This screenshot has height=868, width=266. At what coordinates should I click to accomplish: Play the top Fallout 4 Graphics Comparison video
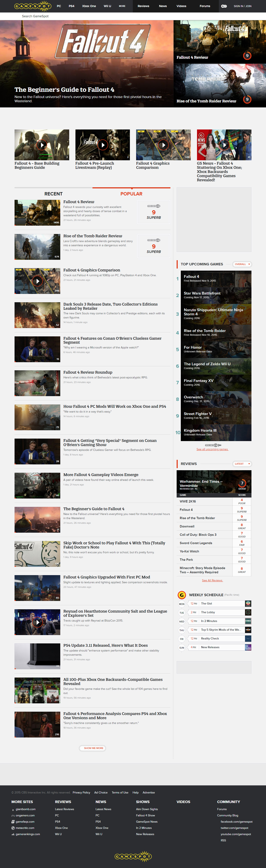point(163,145)
